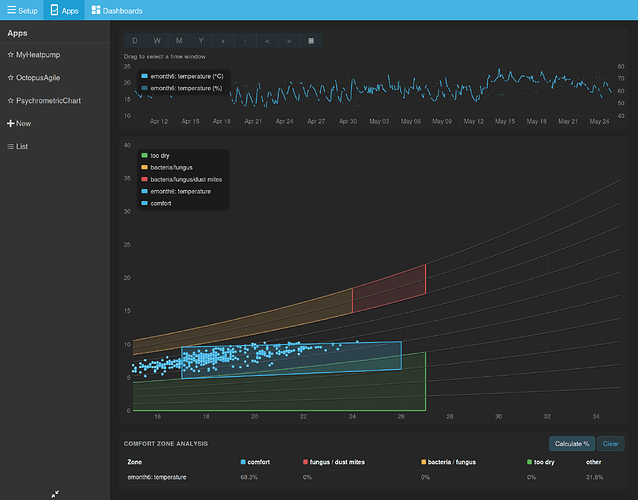Click the Apps tab icon
638x500 pixels.
click(54, 10)
